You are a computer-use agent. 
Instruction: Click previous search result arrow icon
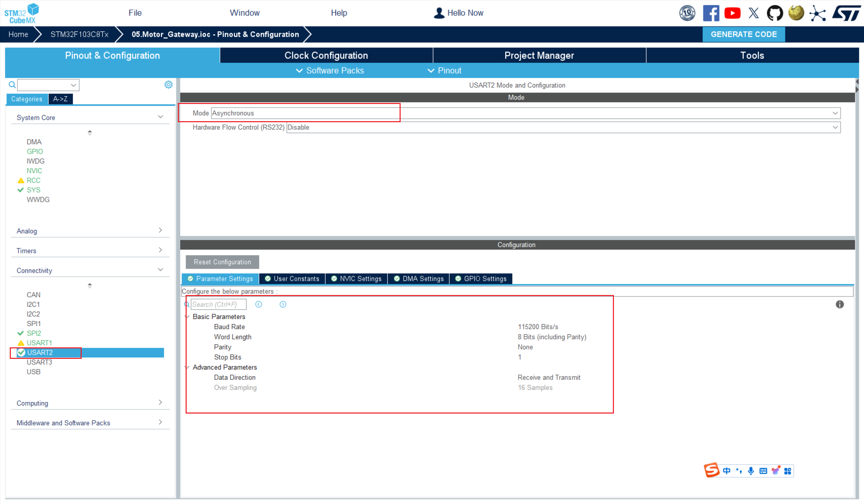tap(259, 304)
